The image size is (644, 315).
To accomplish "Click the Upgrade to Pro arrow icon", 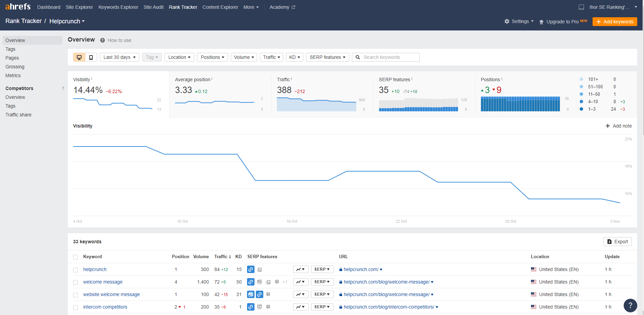I will [541, 22].
